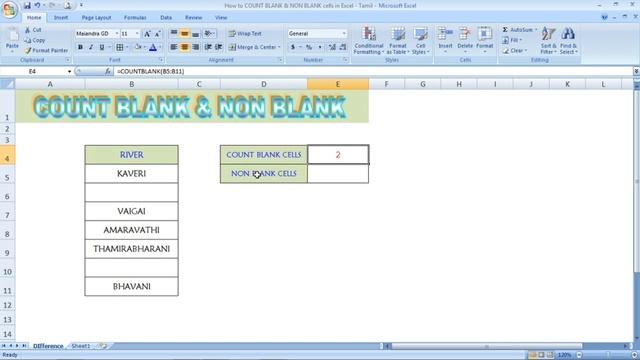640x360 pixels.
Task: Increase decimal places
Action: tap(332, 47)
